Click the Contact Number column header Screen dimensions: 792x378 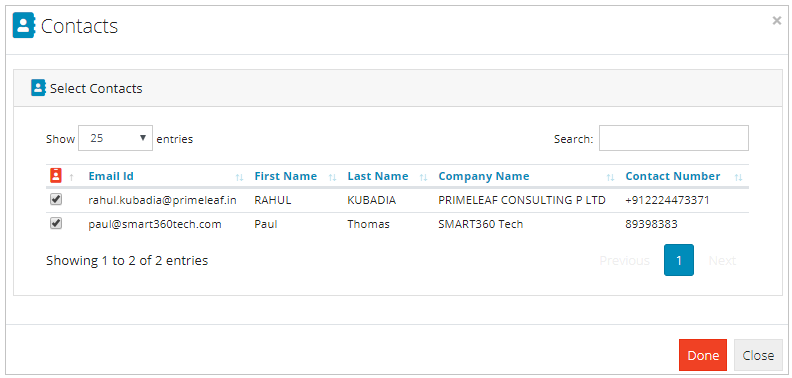[673, 176]
